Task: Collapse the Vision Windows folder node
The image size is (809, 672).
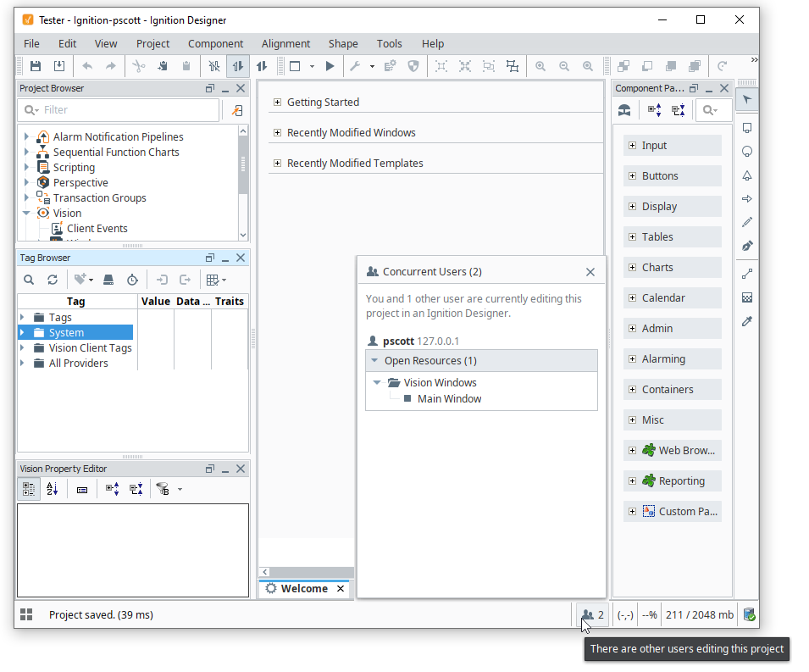Action: (377, 382)
